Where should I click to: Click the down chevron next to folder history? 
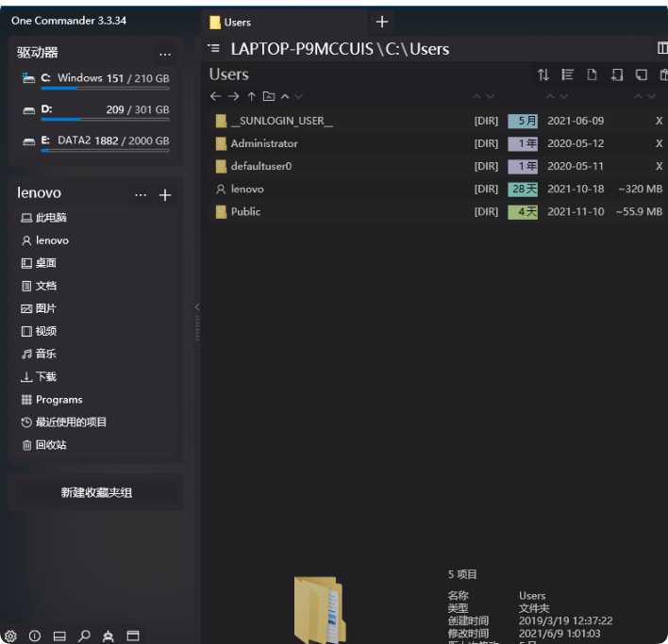click(299, 96)
